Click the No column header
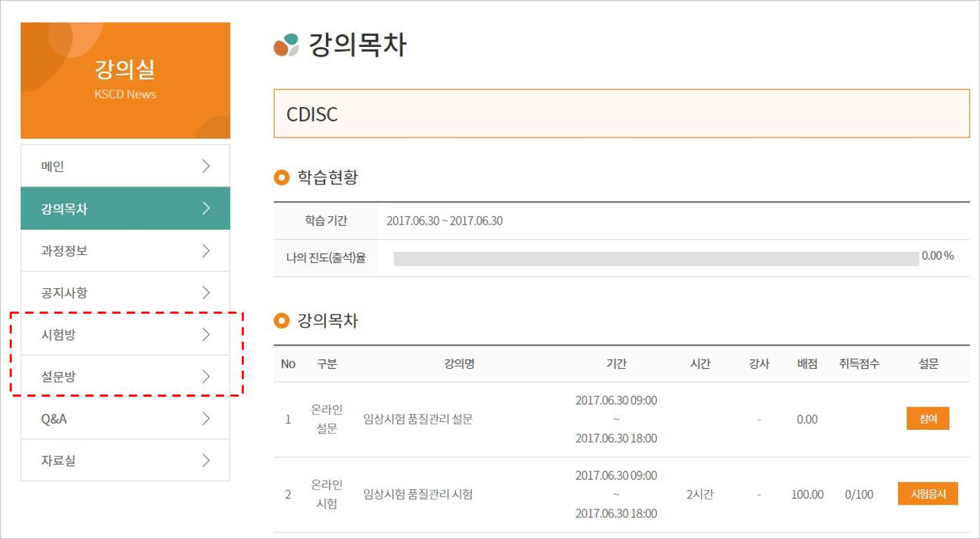Screen dimensions: 980x539 click(288, 363)
